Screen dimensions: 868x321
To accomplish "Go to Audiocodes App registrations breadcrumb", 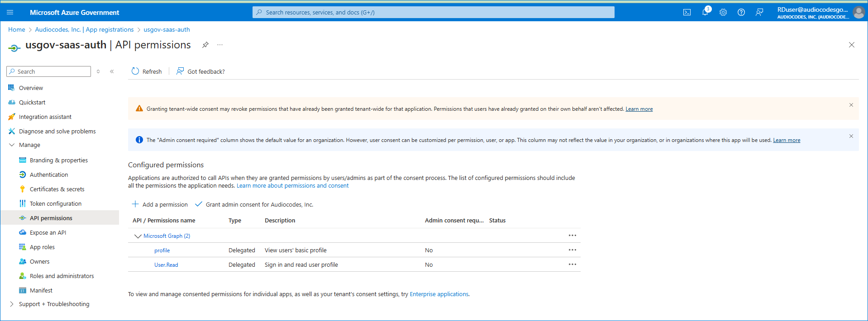I will pyautogui.click(x=84, y=29).
